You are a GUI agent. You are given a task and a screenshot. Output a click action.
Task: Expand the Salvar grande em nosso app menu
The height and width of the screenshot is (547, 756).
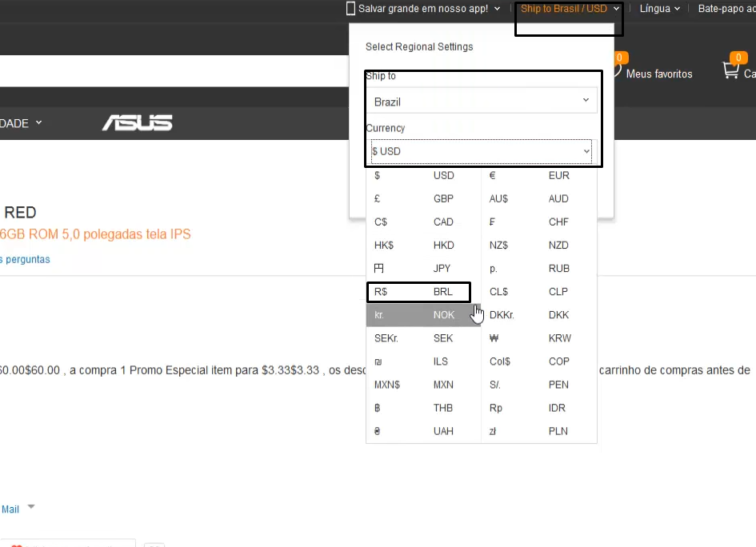click(429, 9)
